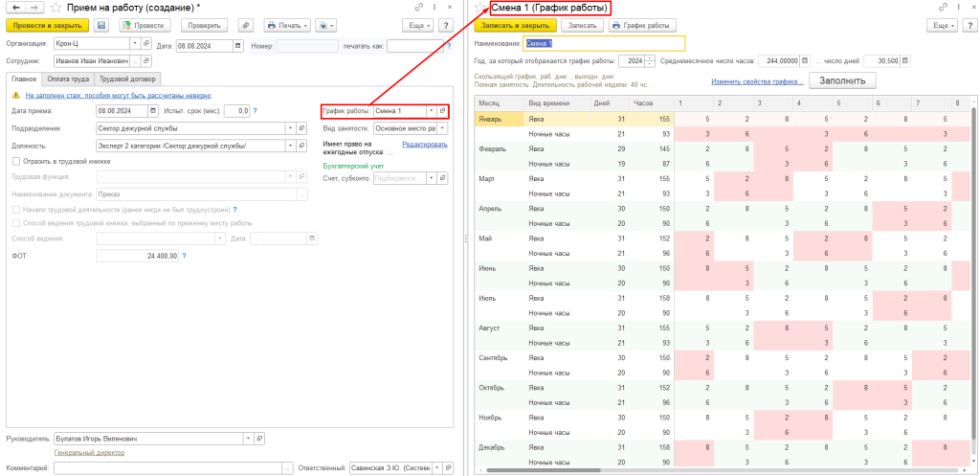Open calculator for Среднемесячное число часов field
The height and width of the screenshot is (476, 980).
(804, 61)
